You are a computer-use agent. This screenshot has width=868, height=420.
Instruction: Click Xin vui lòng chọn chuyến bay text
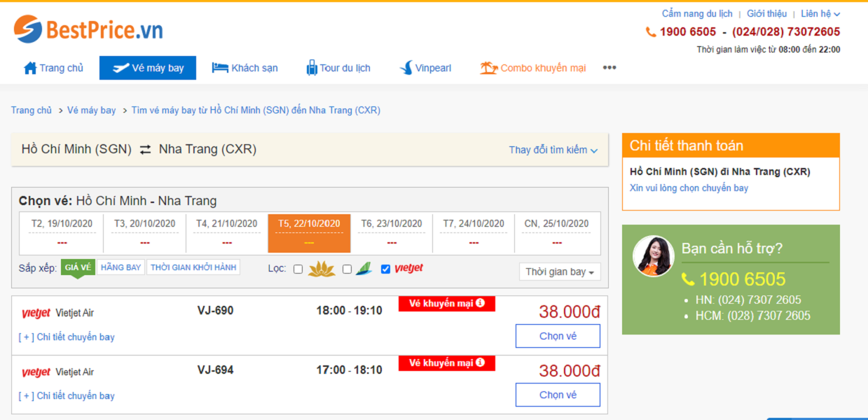689,188
